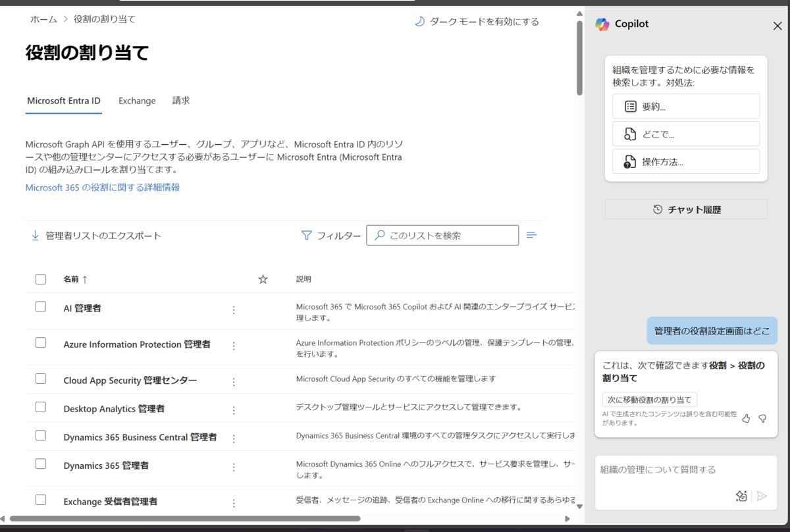Image resolution: width=790 pixels, height=532 pixels.
Task: Click the 要約... Copilot suggestion
Action: (x=686, y=106)
